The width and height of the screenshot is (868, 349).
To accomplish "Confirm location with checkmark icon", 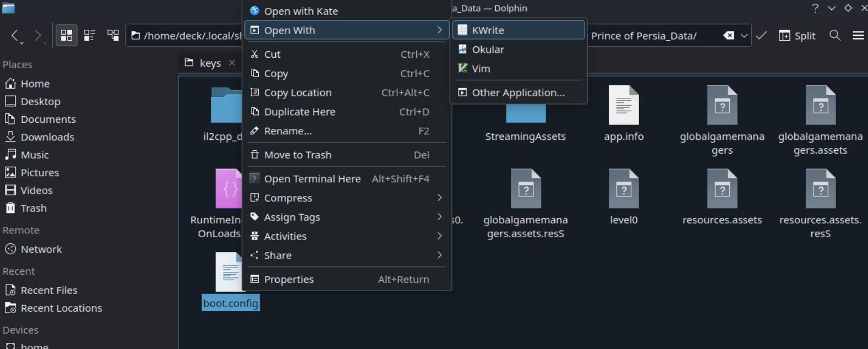I will [761, 36].
